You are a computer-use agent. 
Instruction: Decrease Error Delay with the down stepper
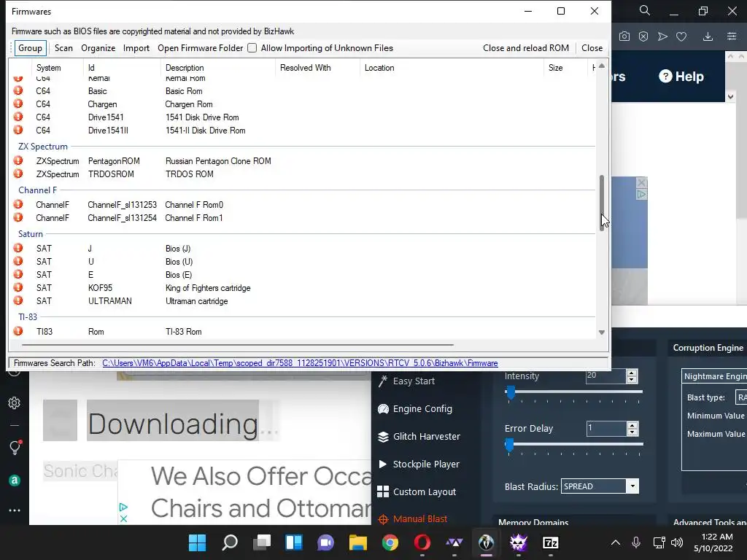click(x=632, y=432)
